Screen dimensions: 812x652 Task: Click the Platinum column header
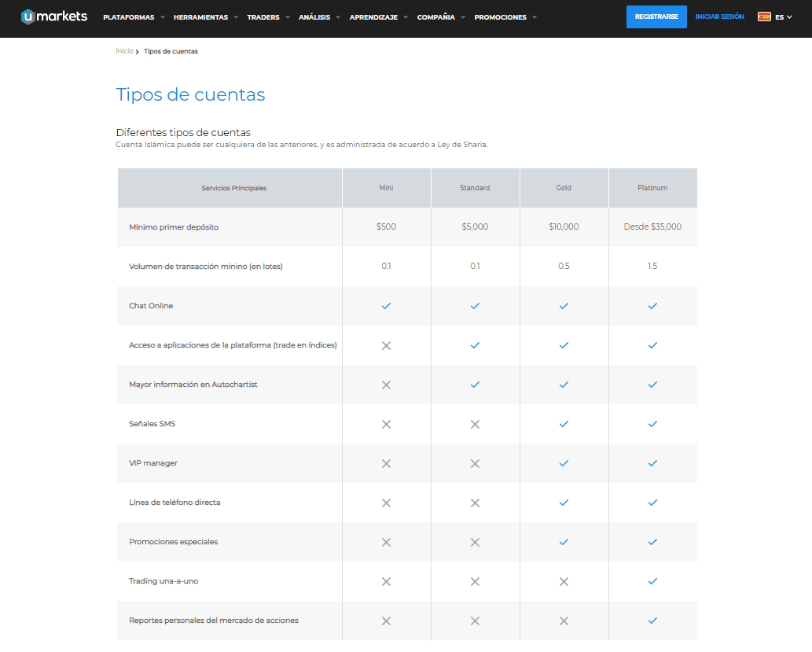652,188
